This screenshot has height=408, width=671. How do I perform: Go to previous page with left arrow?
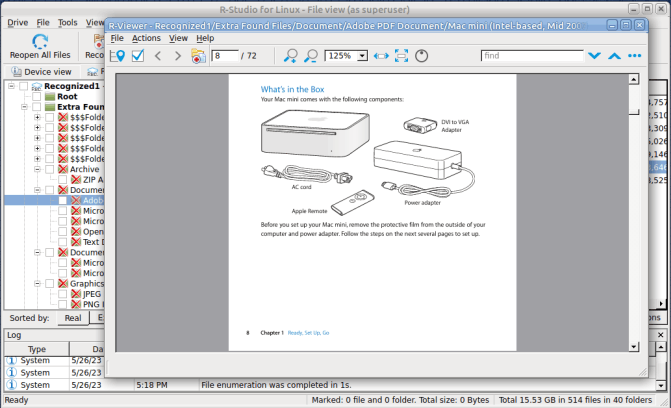coord(158,56)
